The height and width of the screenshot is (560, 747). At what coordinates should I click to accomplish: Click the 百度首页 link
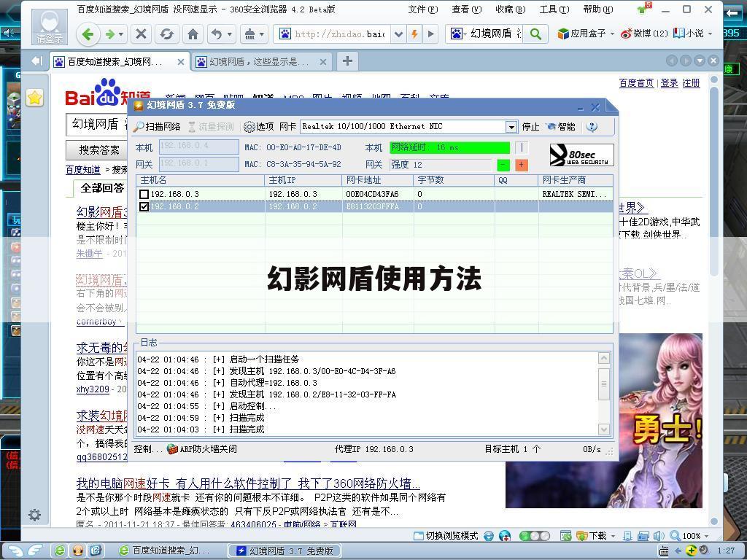point(636,83)
